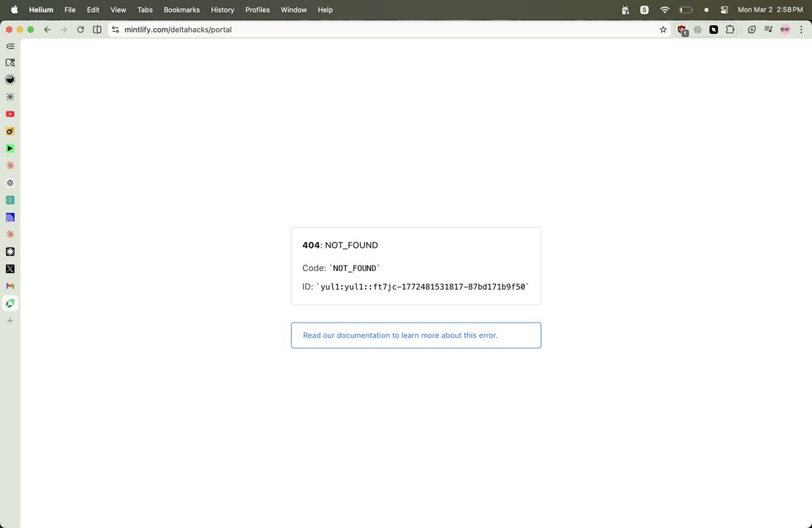
Task: Go back with the left arrow
Action: tap(47, 30)
